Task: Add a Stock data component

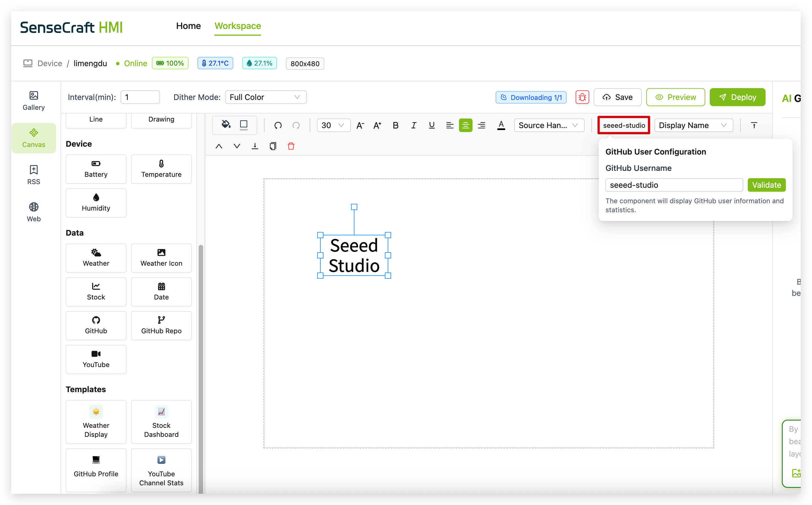Action: point(96,292)
